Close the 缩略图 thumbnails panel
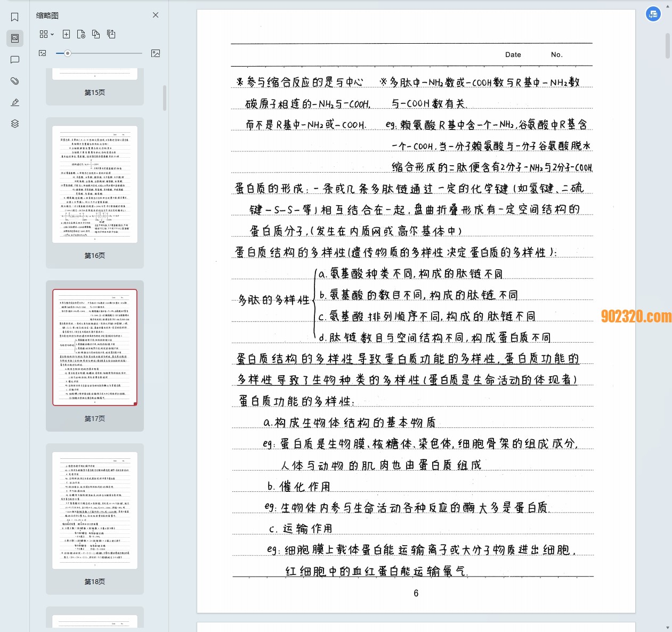Viewport: 672px width, 632px height. (156, 15)
